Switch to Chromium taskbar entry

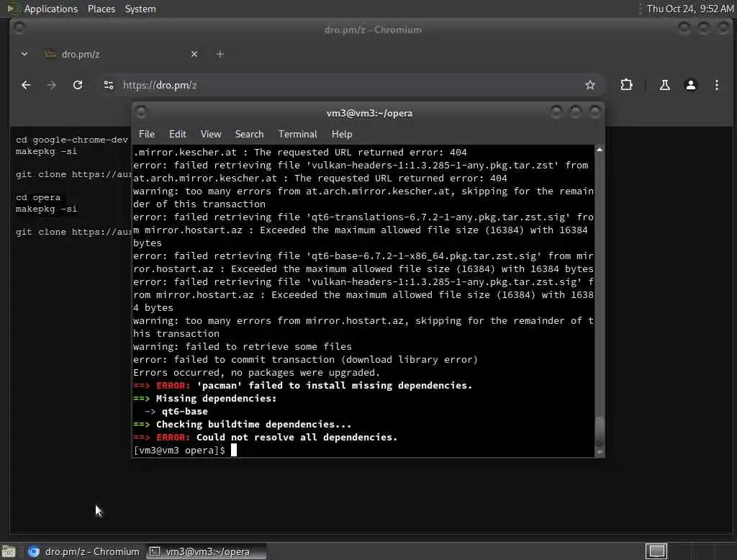tap(84, 551)
